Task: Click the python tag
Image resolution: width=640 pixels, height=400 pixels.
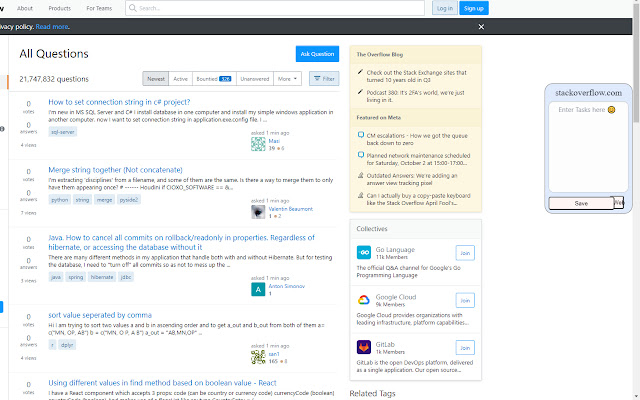Action: (60, 200)
